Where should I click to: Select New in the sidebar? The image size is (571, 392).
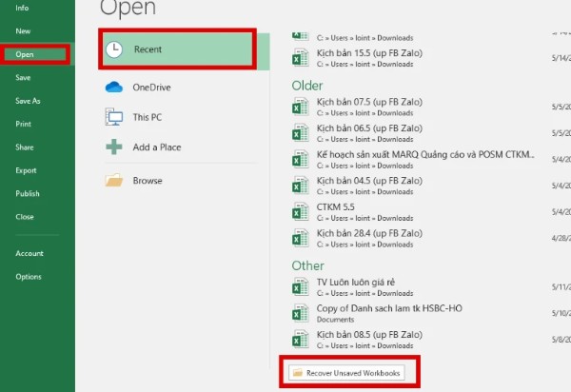tap(23, 31)
